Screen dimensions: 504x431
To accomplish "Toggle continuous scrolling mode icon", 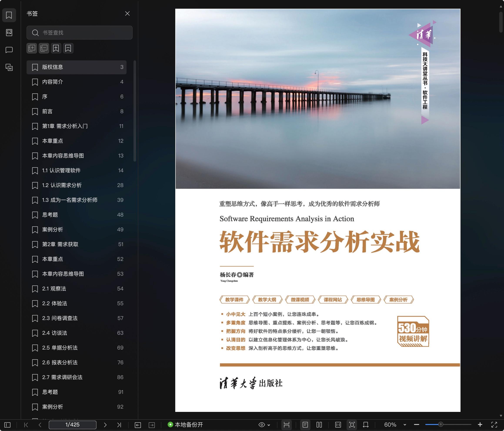I will click(287, 425).
